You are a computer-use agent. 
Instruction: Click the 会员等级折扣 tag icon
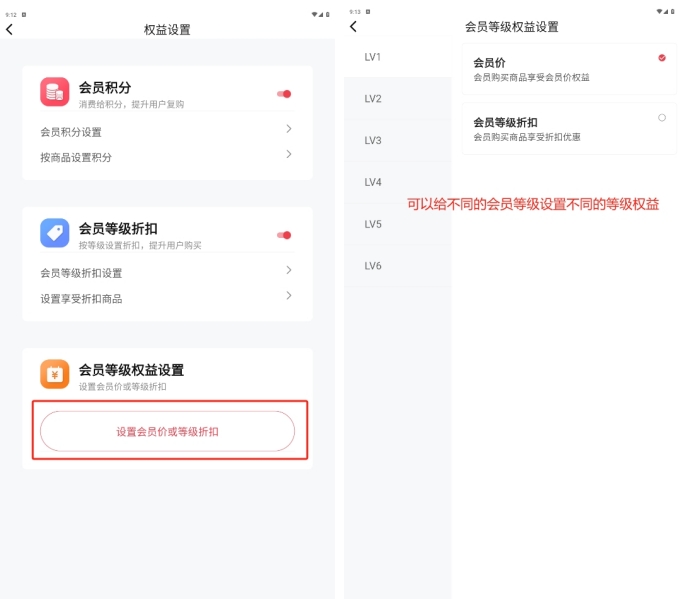click(x=55, y=233)
